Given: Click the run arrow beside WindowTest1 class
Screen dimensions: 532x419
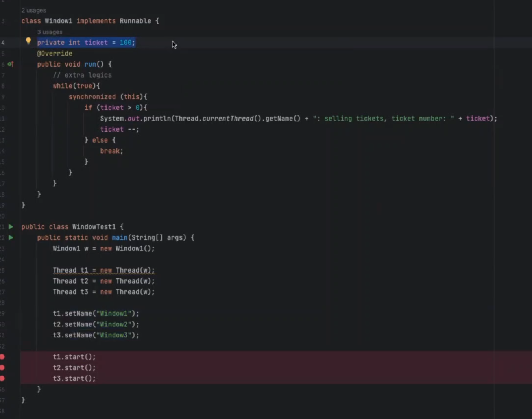Looking at the screenshot, I should [11, 227].
